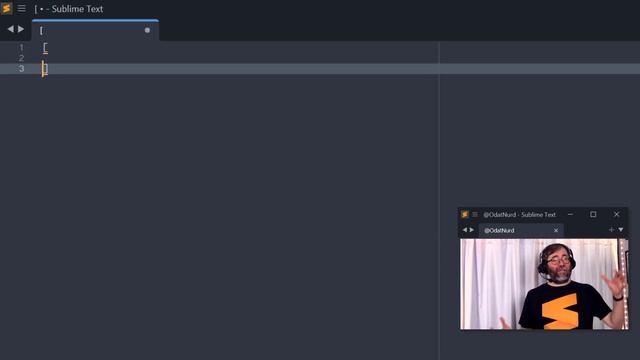The height and width of the screenshot is (360, 640).
Task: Select the @OdatNurd tab
Action: click(x=521, y=230)
